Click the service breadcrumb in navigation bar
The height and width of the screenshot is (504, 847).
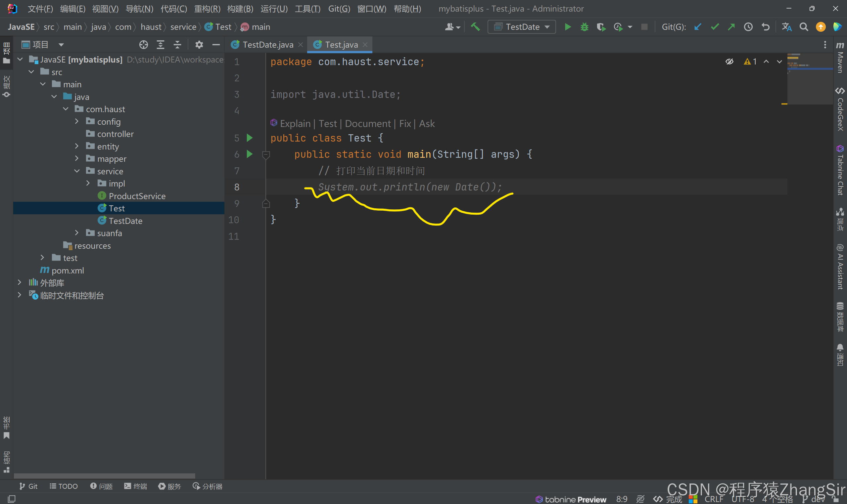coord(183,27)
